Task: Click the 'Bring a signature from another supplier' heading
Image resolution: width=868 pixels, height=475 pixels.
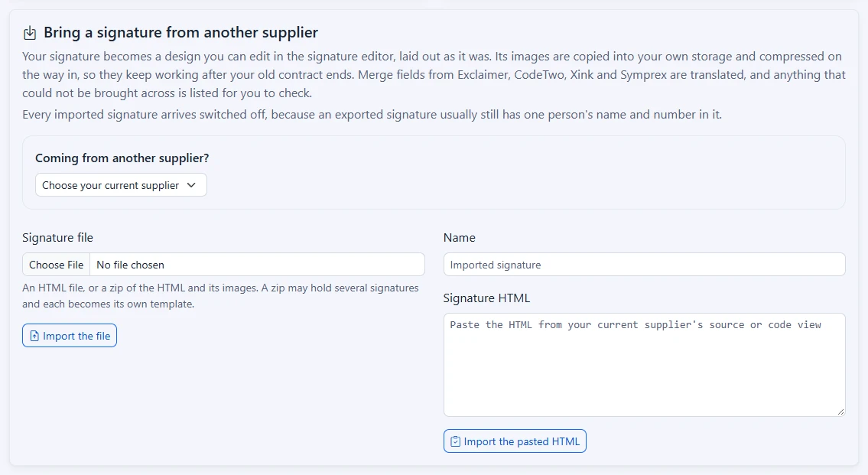Action: 181,33
